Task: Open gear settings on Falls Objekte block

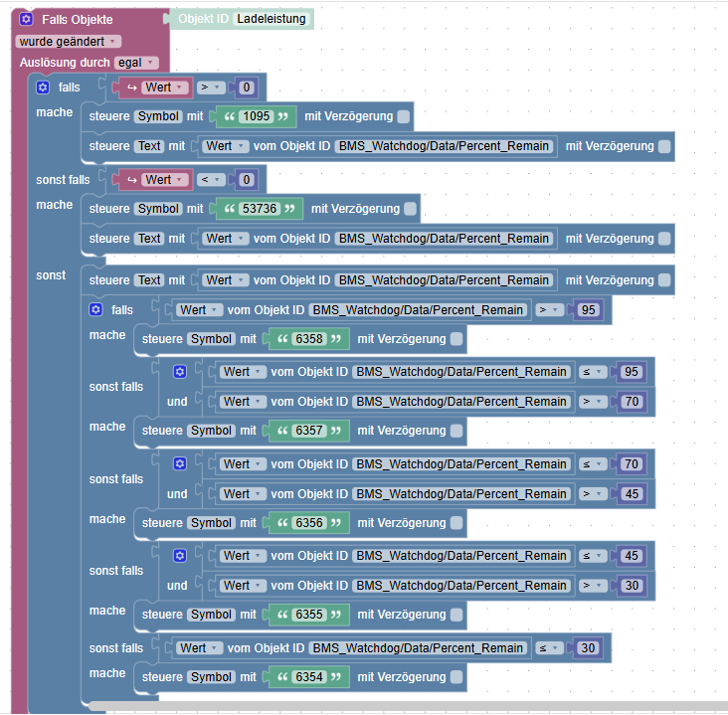Action: (x=27, y=19)
